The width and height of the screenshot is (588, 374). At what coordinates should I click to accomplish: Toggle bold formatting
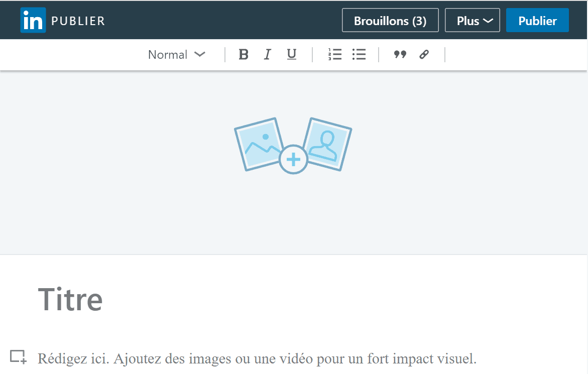pos(244,55)
